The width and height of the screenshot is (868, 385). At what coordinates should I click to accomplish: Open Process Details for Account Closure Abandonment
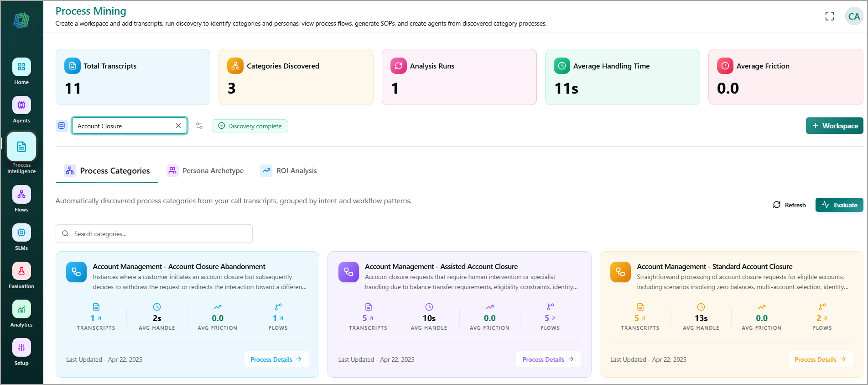coord(276,359)
